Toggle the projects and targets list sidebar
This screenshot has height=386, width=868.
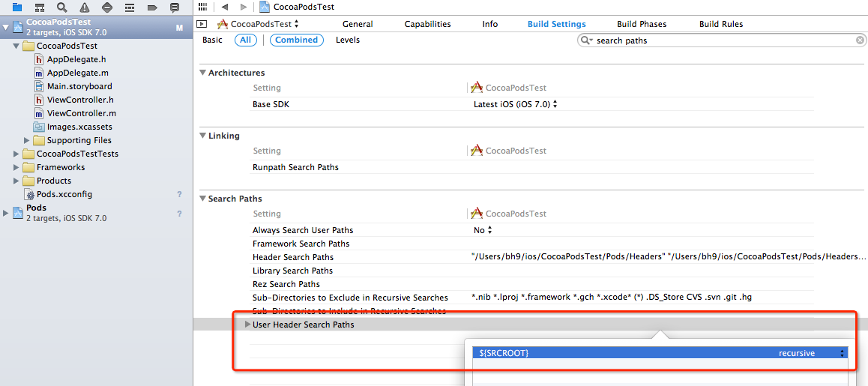coord(202,24)
